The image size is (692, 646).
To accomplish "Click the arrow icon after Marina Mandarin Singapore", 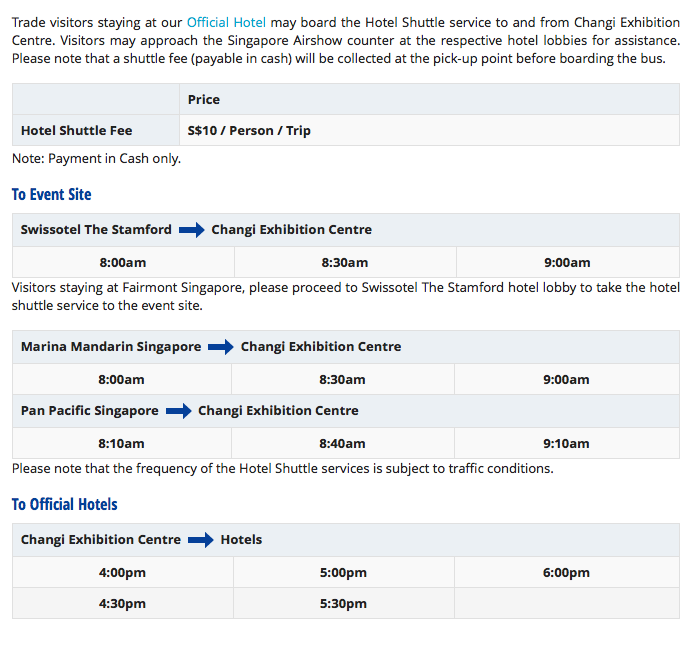I will point(221,347).
